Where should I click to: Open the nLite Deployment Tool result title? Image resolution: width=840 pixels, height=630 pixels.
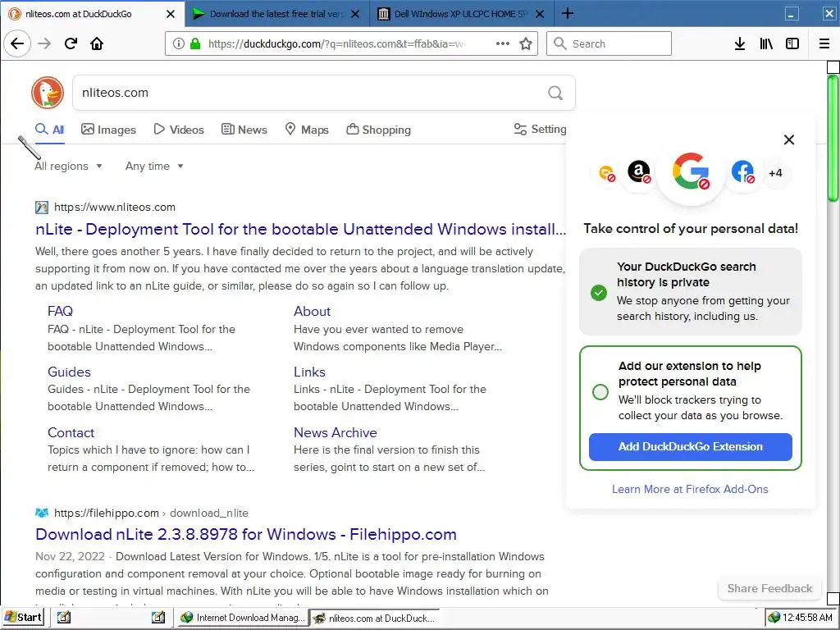tap(300, 230)
